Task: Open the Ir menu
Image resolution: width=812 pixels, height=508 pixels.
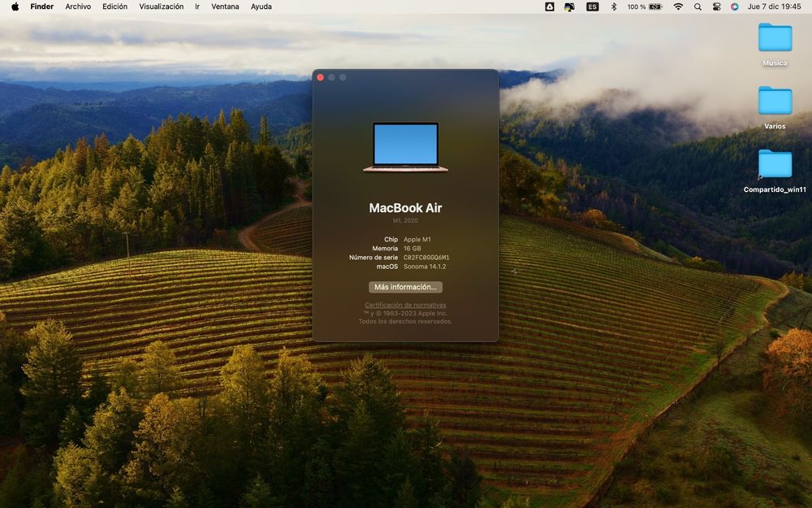Action: [197, 7]
